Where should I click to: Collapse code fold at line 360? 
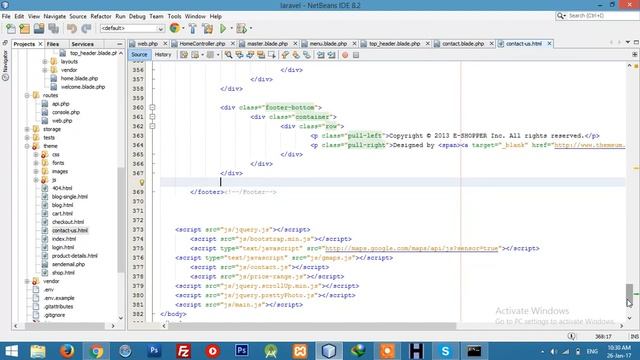(x=152, y=107)
